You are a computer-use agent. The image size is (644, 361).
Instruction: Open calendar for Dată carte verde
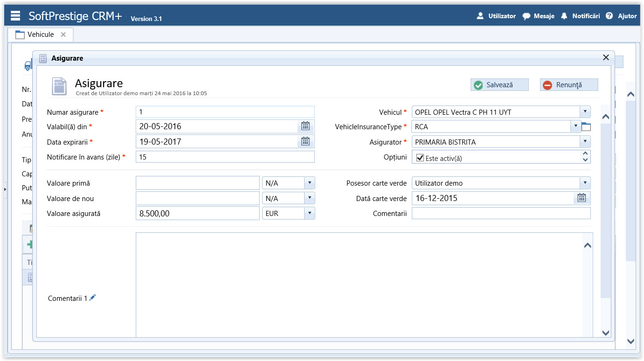[582, 198]
